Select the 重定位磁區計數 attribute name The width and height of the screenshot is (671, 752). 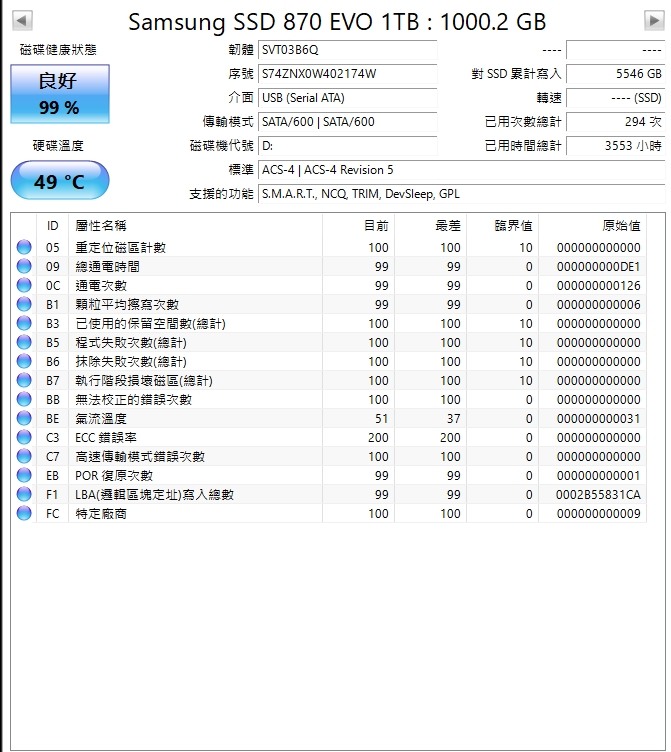[120, 247]
